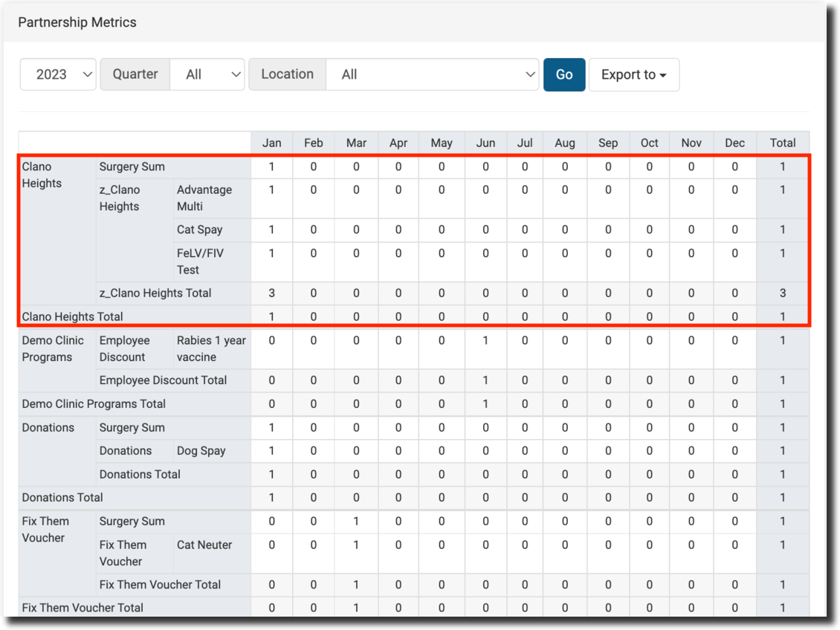This screenshot has width=840, height=630.
Task: Select the Clano Heights row label
Action: 42,175
